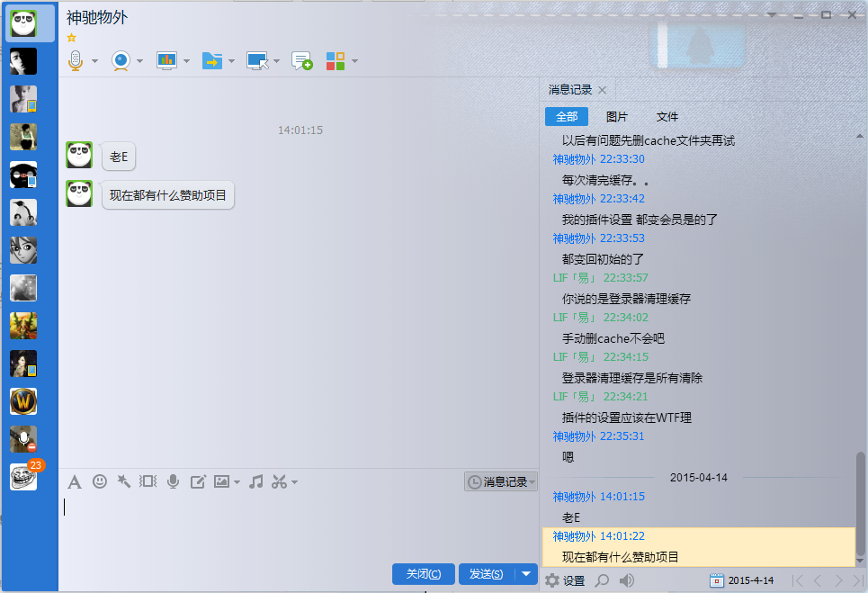Open dropdown arrow next to voice call
Viewport: 868px width, 593px height.
[94, 61]
